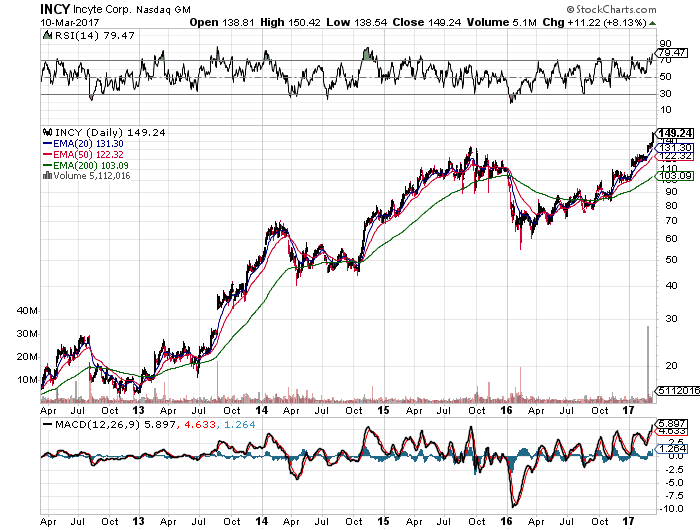Click the 90 label on RSI axis
The height and width of the screenshot is (530, 700).
pos(665,44)
